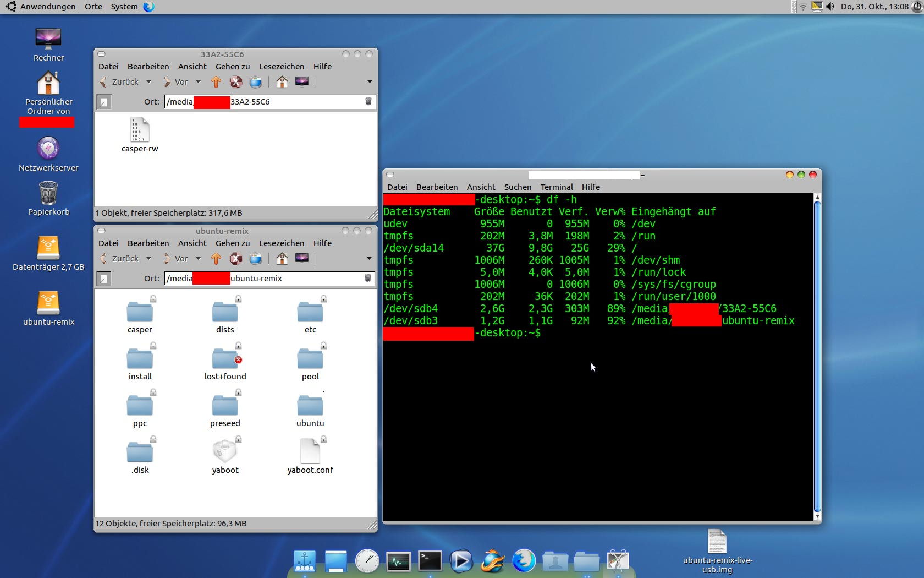Select the yaboot file
The image size is (924, 578).
click(225, 455)
